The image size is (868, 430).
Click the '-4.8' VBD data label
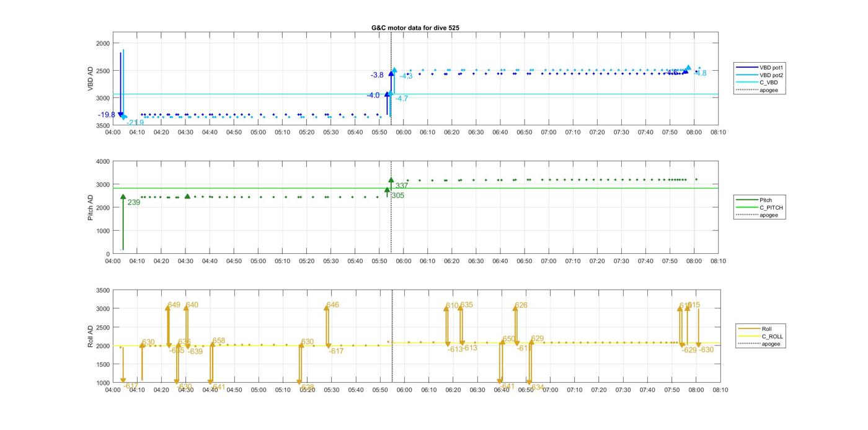tap(700, 73)
